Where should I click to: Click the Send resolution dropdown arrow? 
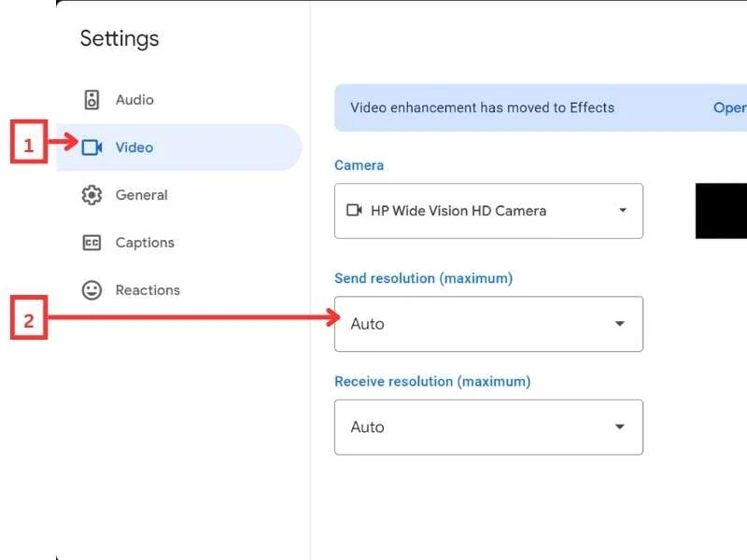619,323
